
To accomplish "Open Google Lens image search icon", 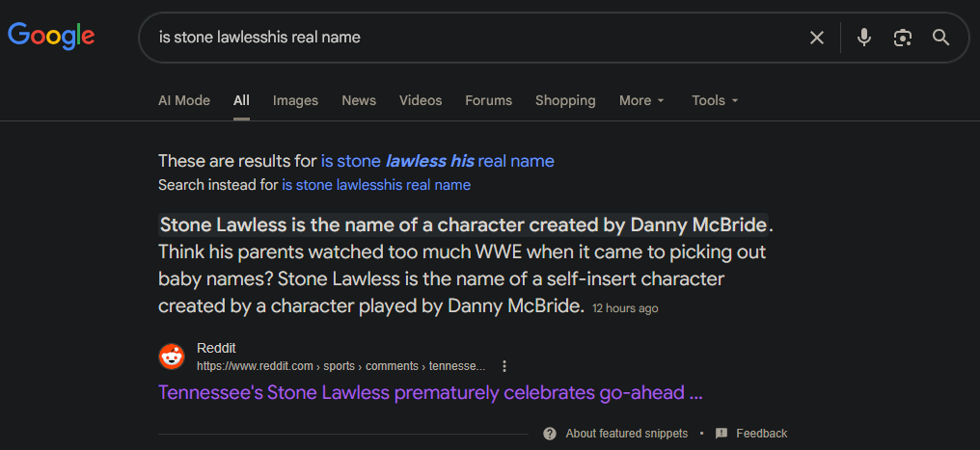I will coord(902,38).
